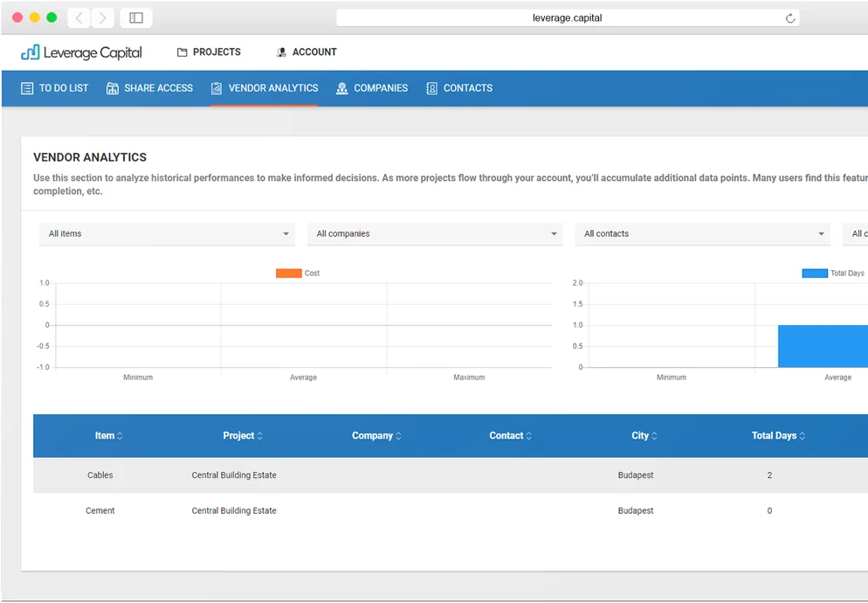Viewport: 868px width, 603px height.
Task: Click the Companies icon
Action: coord(342,88)
